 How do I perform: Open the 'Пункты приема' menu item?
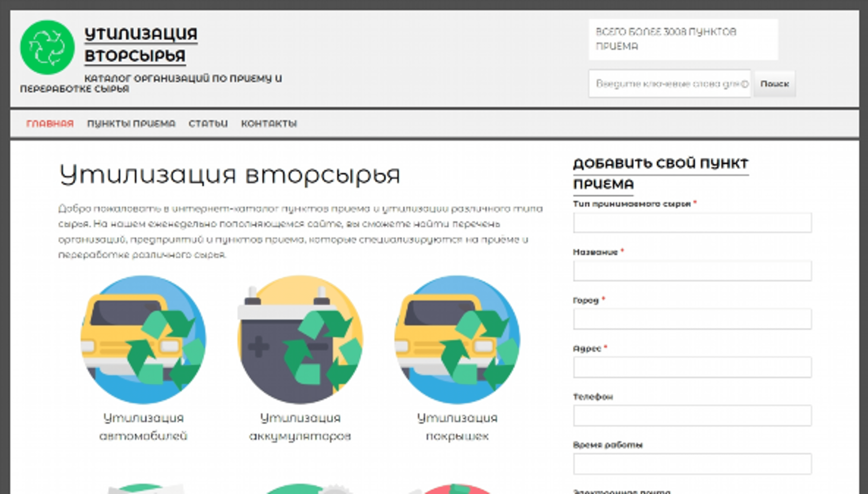131,123
